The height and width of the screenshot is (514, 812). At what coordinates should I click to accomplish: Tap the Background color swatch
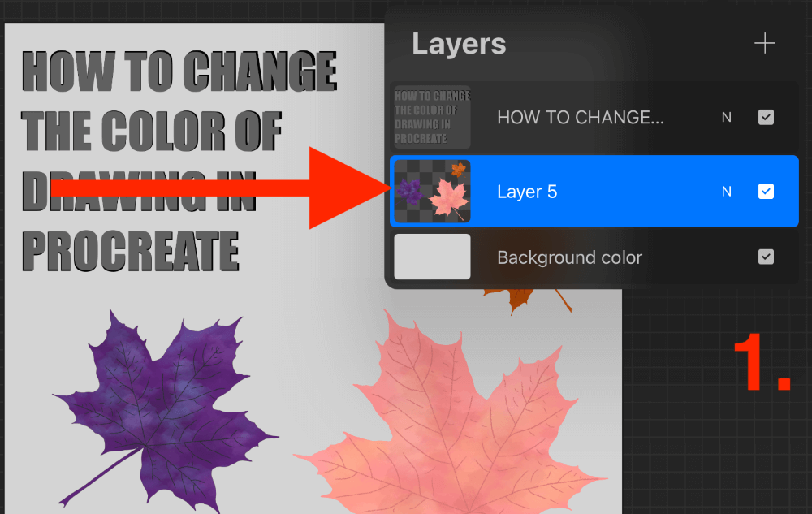[433, 257]
